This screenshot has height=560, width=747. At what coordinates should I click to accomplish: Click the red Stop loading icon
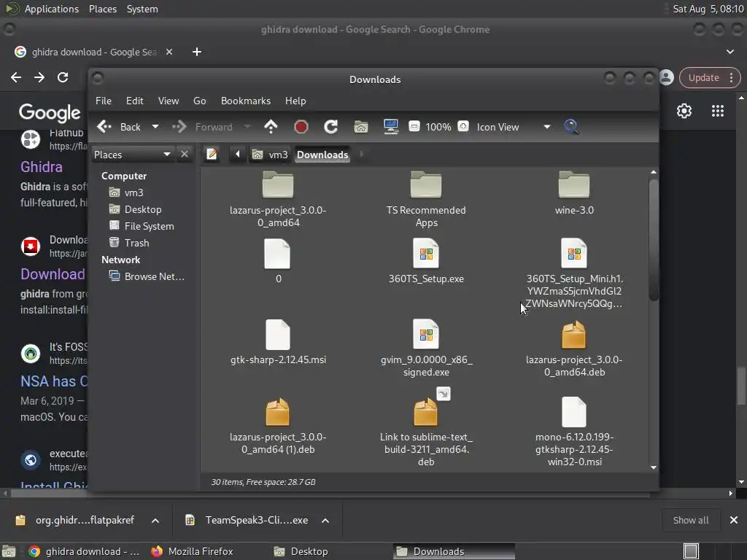pyautogui.click(x=301, y=127)
